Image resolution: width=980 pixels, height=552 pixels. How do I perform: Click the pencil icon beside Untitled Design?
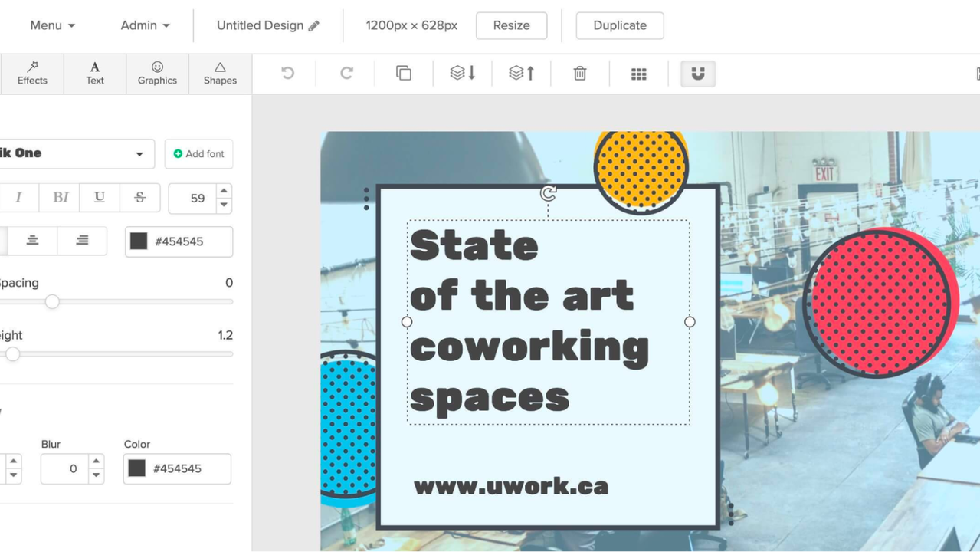tap(314, 26)
